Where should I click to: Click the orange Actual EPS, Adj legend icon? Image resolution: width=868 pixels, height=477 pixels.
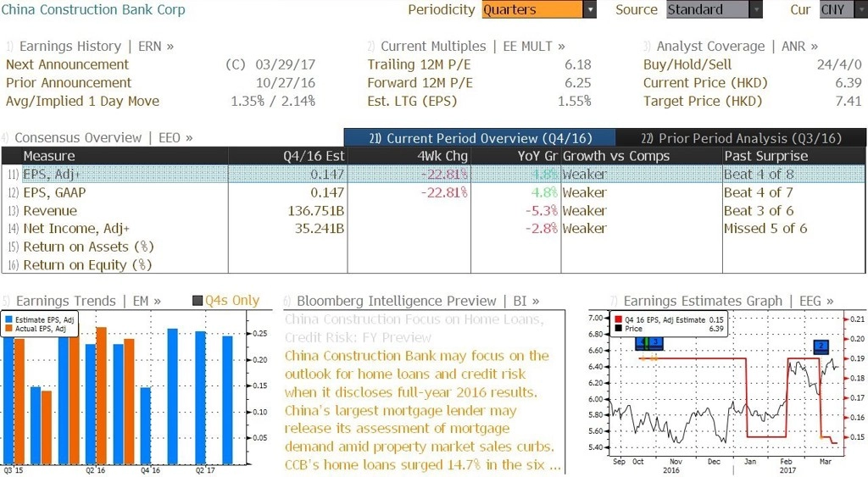[8, 329]
